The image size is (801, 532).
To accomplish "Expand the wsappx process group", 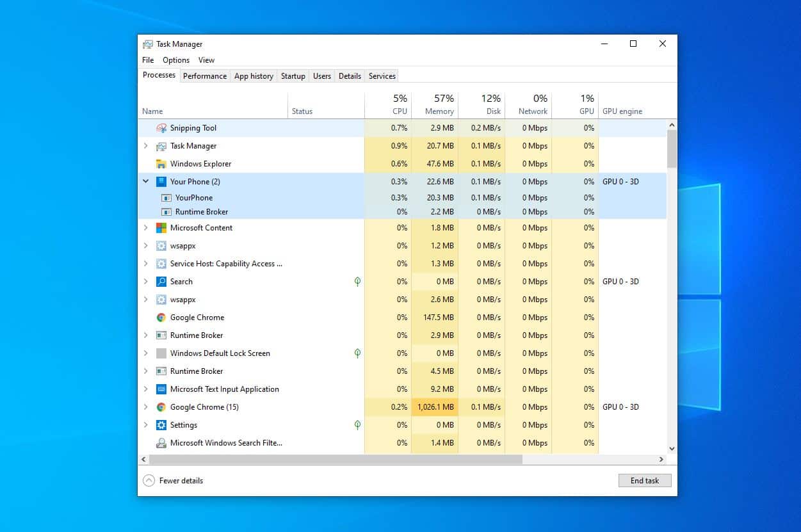I will pyautogui.click(x=145, y=245).
